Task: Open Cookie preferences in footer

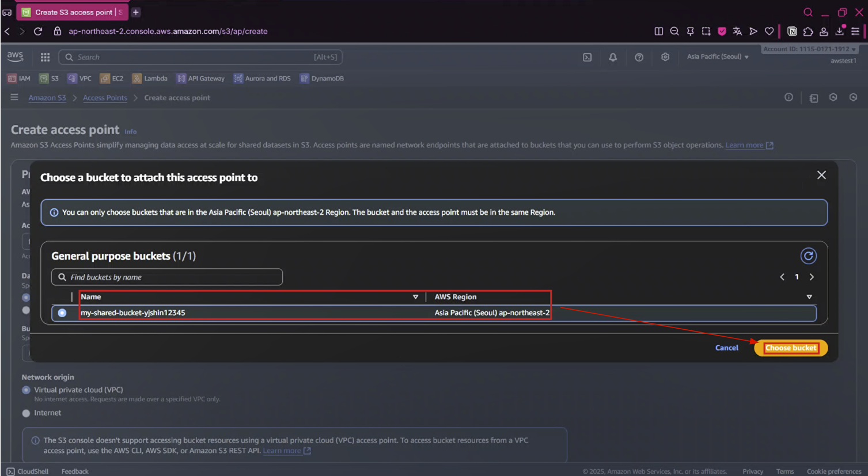Action: click(x=834, y=471)
